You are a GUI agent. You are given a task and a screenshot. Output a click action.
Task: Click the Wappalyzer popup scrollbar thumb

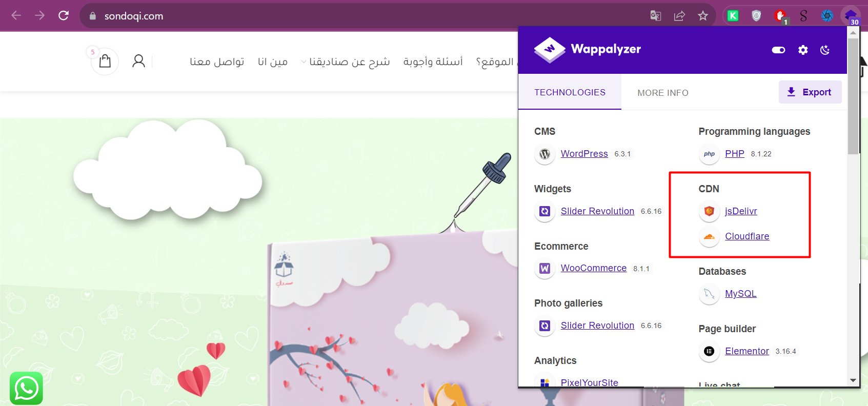click(853, 96)
